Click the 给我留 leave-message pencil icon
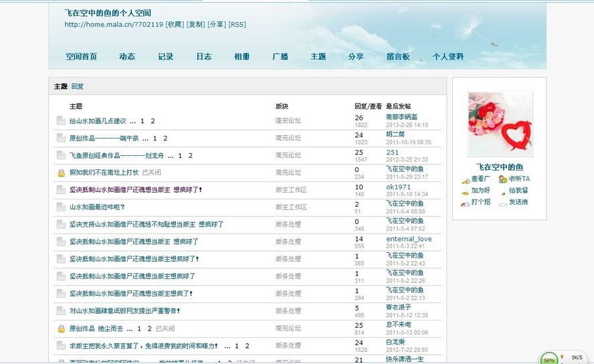 (502, 191)
